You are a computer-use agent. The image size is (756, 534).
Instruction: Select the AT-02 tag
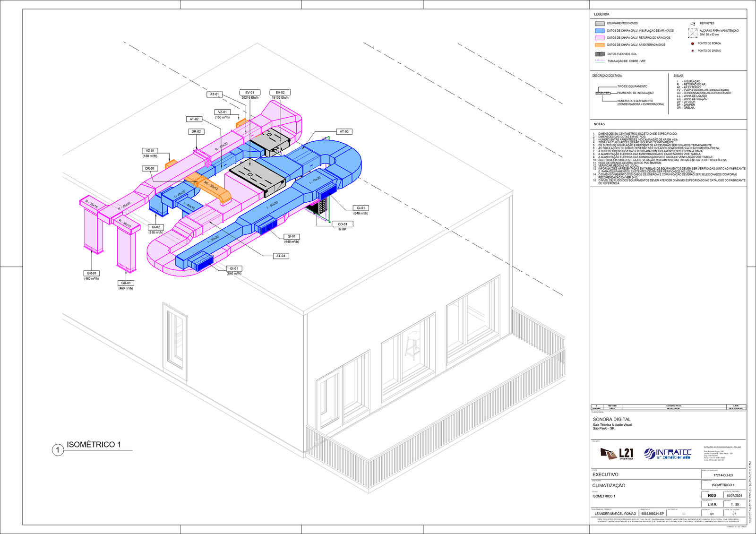coord(194,119)
